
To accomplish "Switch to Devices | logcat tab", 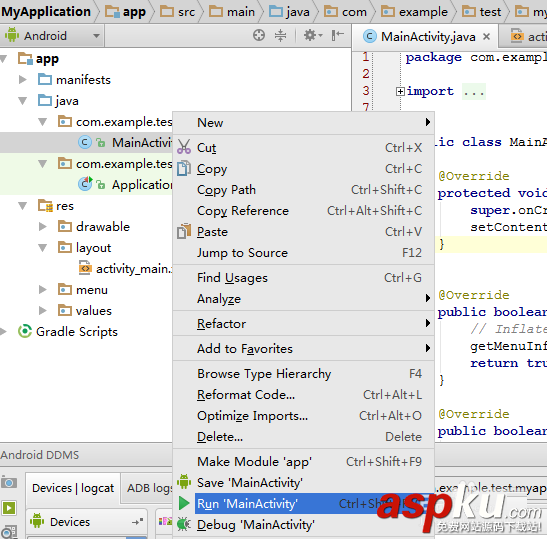I will 73,488.
